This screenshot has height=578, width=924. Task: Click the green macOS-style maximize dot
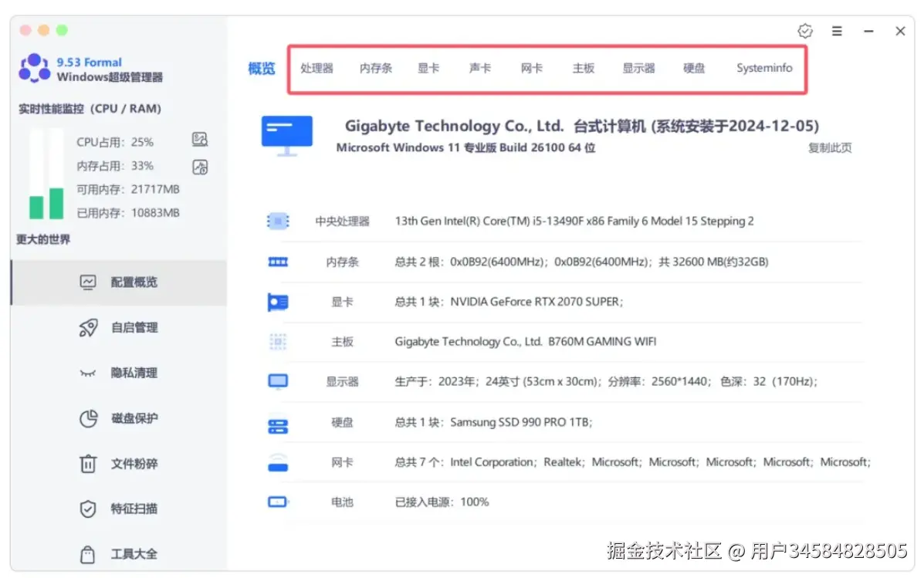62,30
